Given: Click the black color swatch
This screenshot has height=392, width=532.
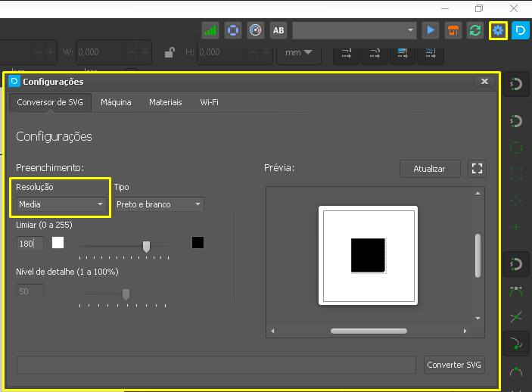Looking at the screenshot, I should click(x=198, y=243).
